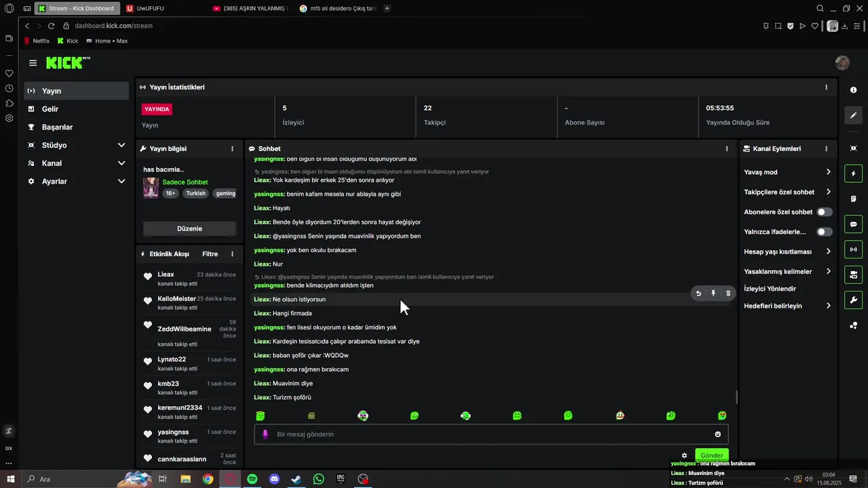
Task: Open Etkinlik Akışı three-dot options
Action: click(x=233, y=254)
